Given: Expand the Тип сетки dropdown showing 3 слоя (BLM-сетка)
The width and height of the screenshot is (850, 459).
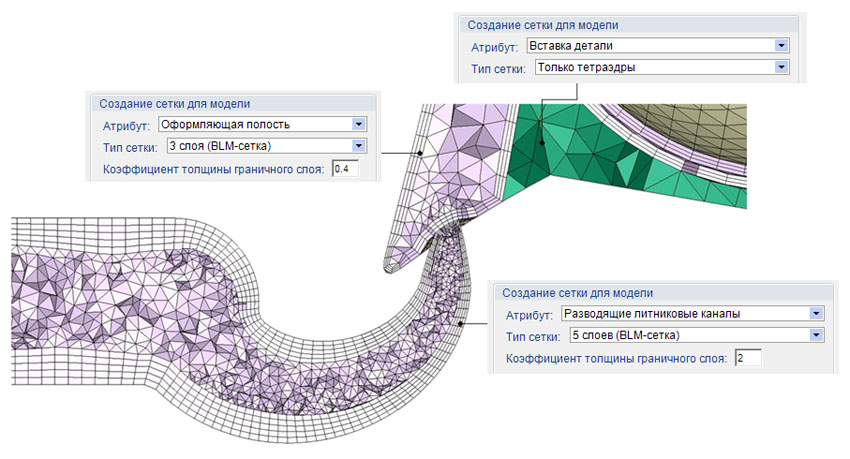Looking at the screenshot, I should 358,146.
